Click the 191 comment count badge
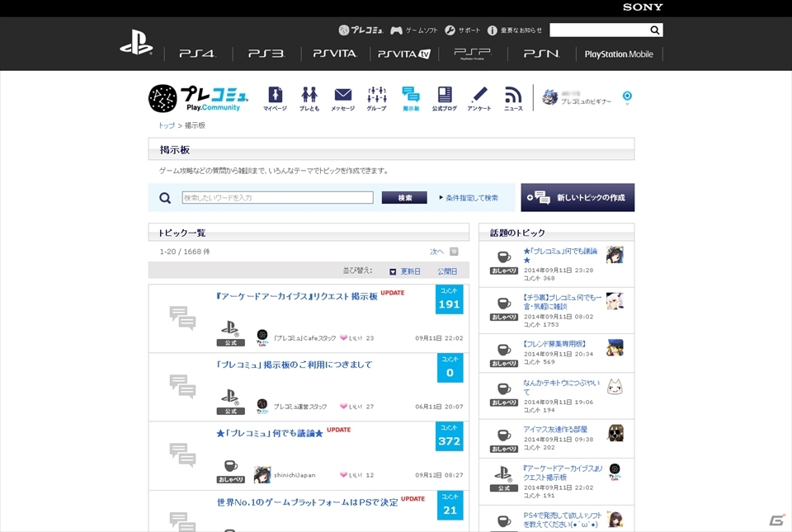This screenshot has height=532, width=792. click(x=449, y=299)
